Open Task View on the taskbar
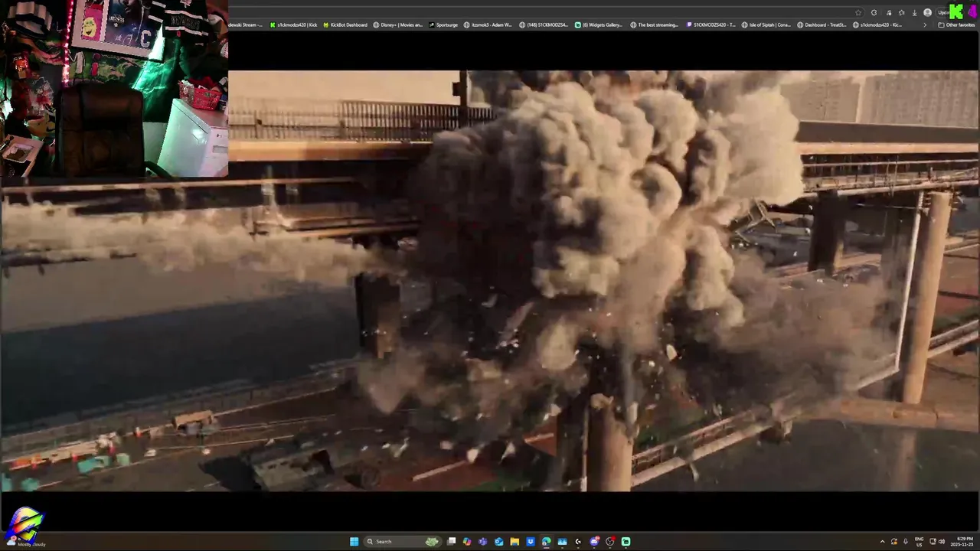 pyautogui.click(x=451, y=542)
